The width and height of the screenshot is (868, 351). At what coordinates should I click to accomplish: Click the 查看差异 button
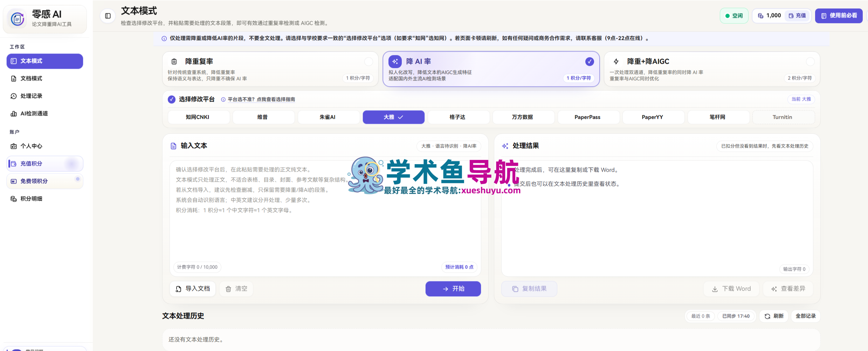[x=788, y=289]
